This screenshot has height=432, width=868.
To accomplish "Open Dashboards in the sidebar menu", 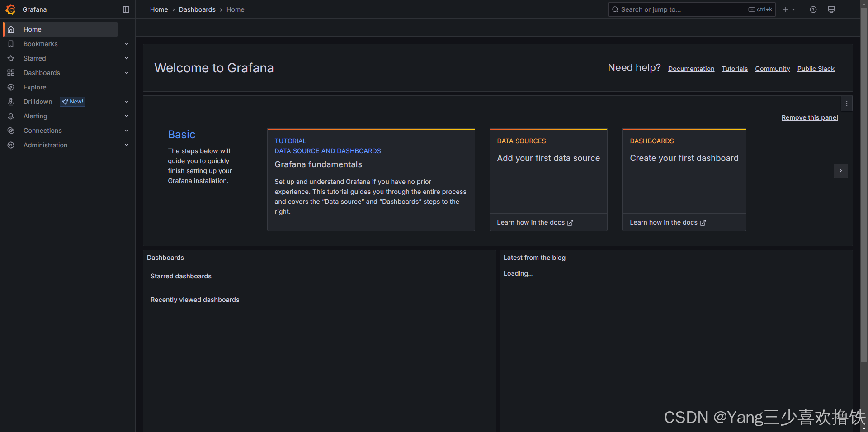I will coord(42,73).
